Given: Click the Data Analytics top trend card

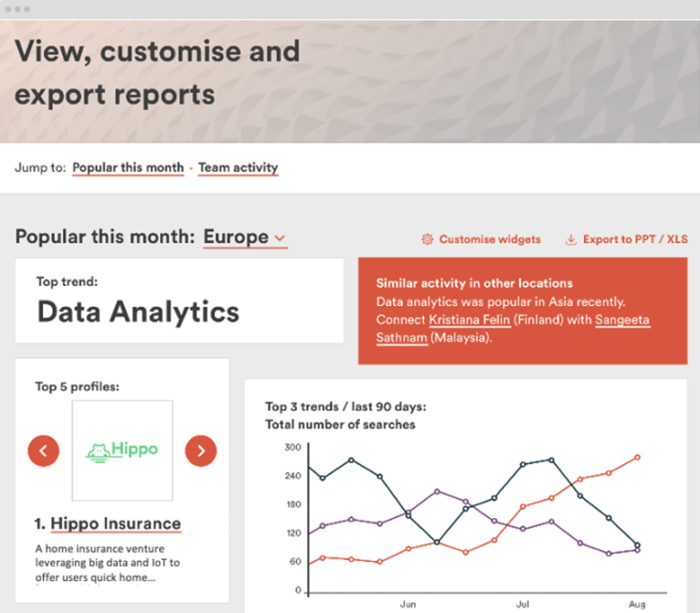Looking at the screenshot, I should 180,301.
